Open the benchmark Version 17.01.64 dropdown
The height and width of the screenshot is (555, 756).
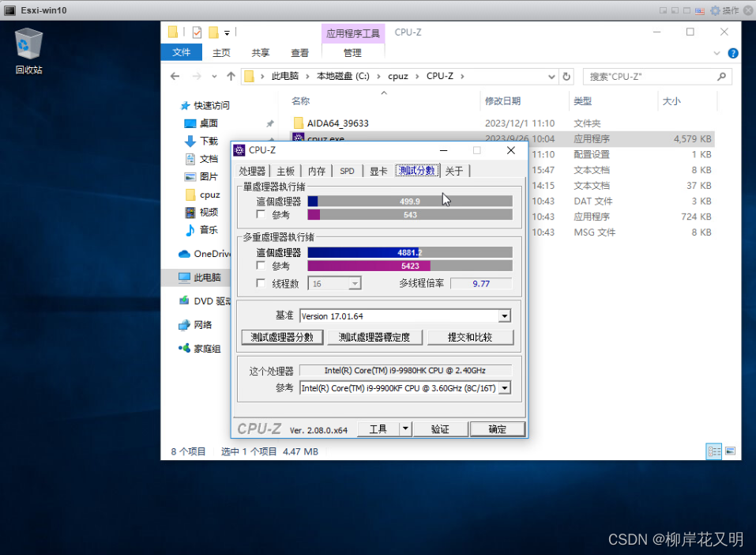(x=504, y=316)
